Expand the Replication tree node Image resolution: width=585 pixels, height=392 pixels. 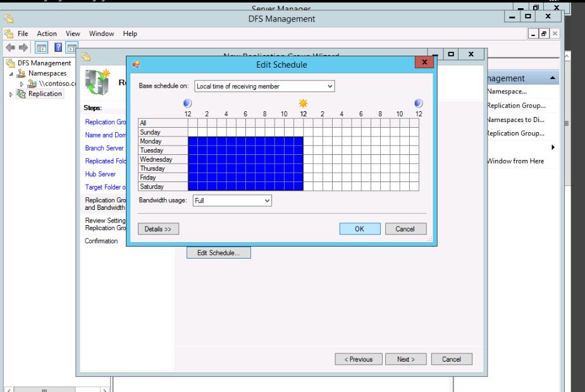pyautogui.click(x=11, y=94)
